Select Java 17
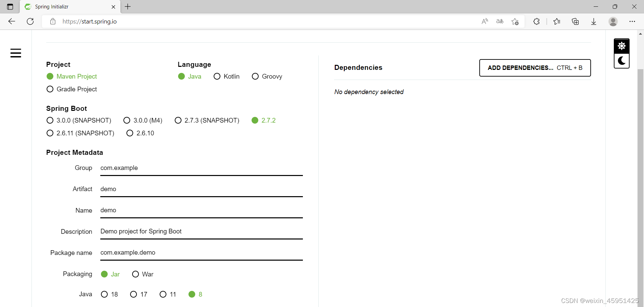Screen dimensions: 644x307 pos(134,294)
